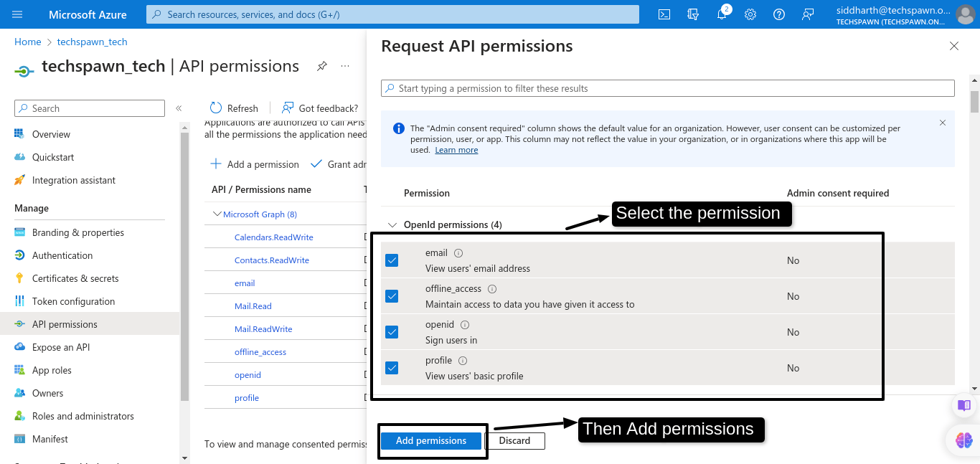This screenshot has width=980, height=464.
Task: Open the portal hamburger menu
Action: 17,14
